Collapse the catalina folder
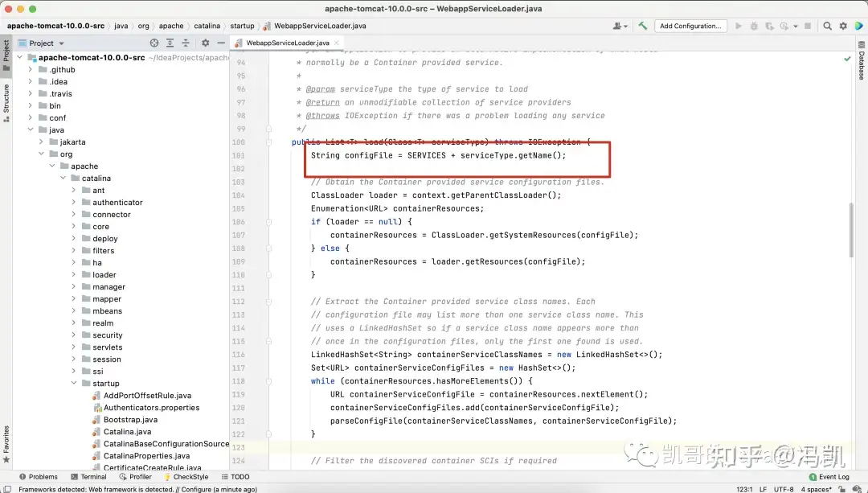 coord(63,179)
